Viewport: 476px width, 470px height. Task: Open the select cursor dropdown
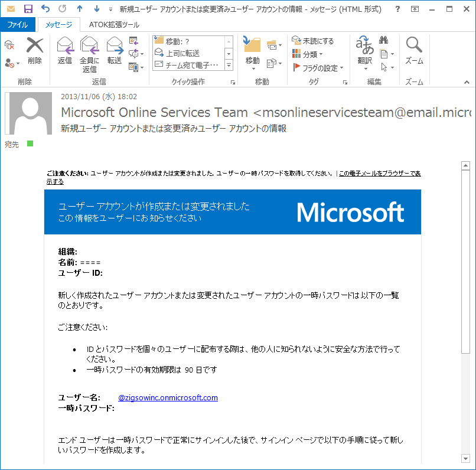point(387,67)
